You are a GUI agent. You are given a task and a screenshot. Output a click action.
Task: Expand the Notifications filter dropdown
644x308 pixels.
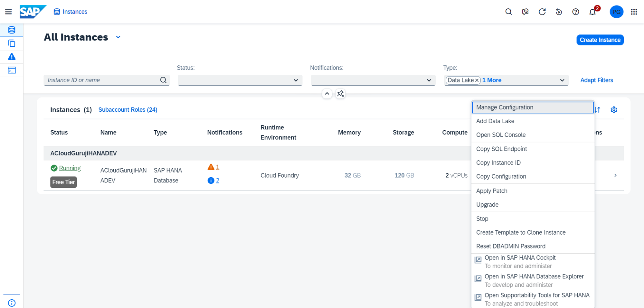(429, 80)
